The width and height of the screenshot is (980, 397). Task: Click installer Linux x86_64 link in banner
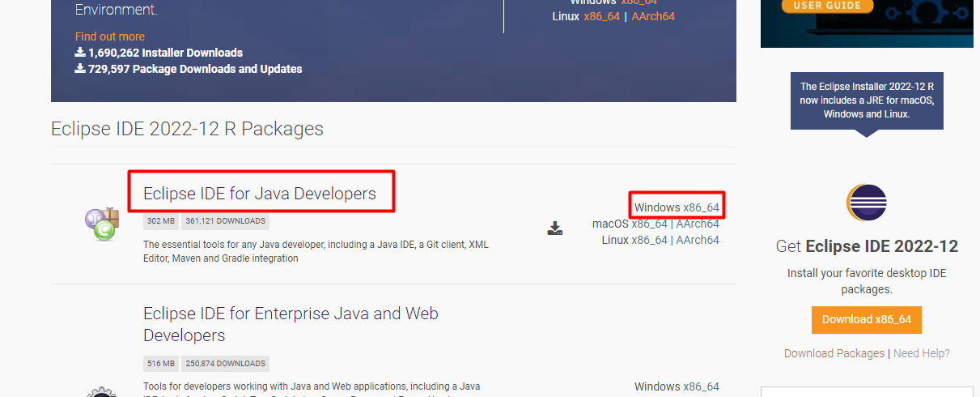pos(601,16)
